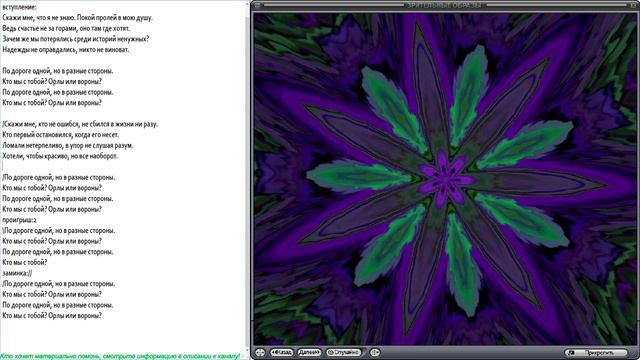
Task: Open the visualization options menu icon
Action: [375, 352]
